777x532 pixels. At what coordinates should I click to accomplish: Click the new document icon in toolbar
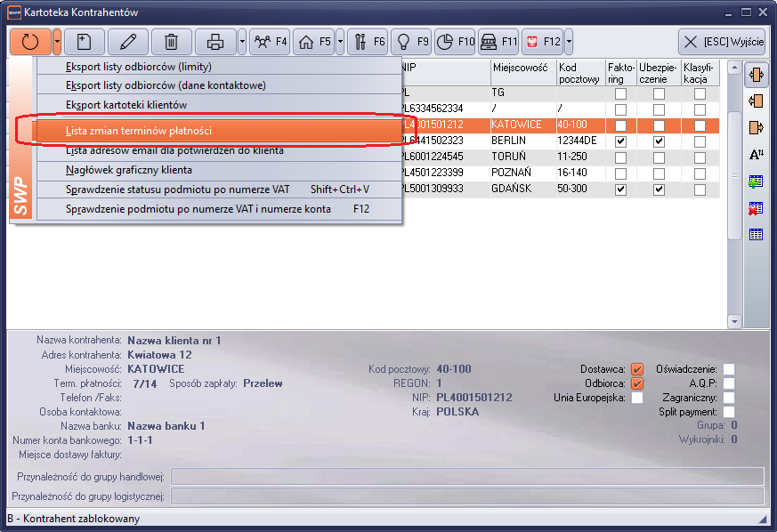(84, 41)
